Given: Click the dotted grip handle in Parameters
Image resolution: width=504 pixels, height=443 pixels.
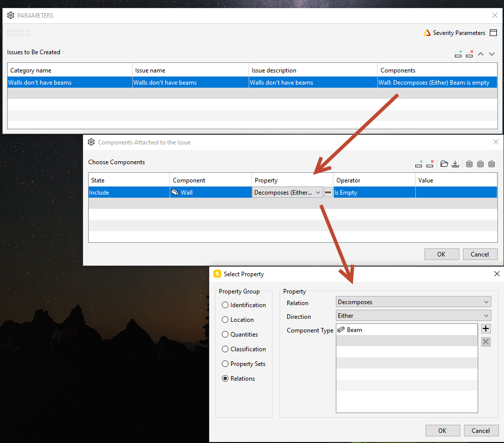Looking at the screenshot, I should (x=19, y=32).
